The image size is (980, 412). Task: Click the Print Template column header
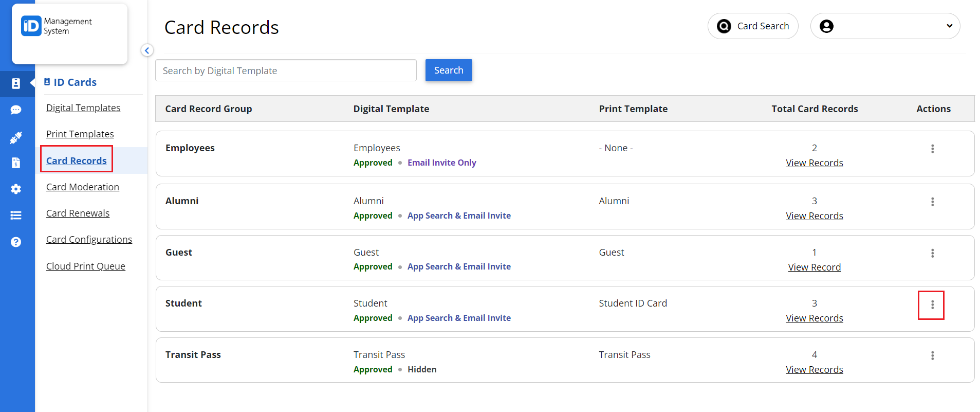[633, 109]
